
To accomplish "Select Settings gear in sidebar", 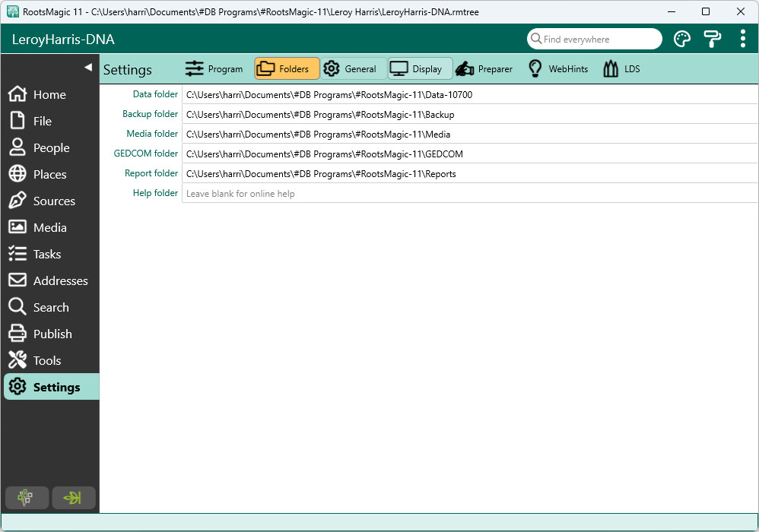I will (x=17, y=387).
